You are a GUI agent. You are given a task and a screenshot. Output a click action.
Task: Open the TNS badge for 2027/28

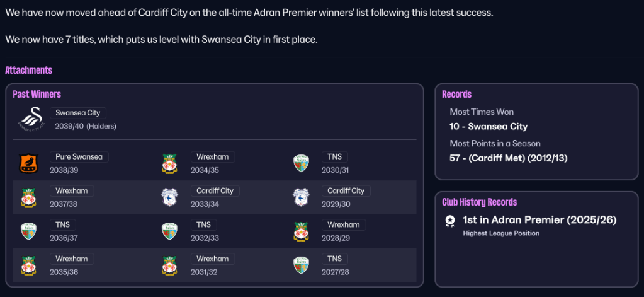click(x=301, y=265)
